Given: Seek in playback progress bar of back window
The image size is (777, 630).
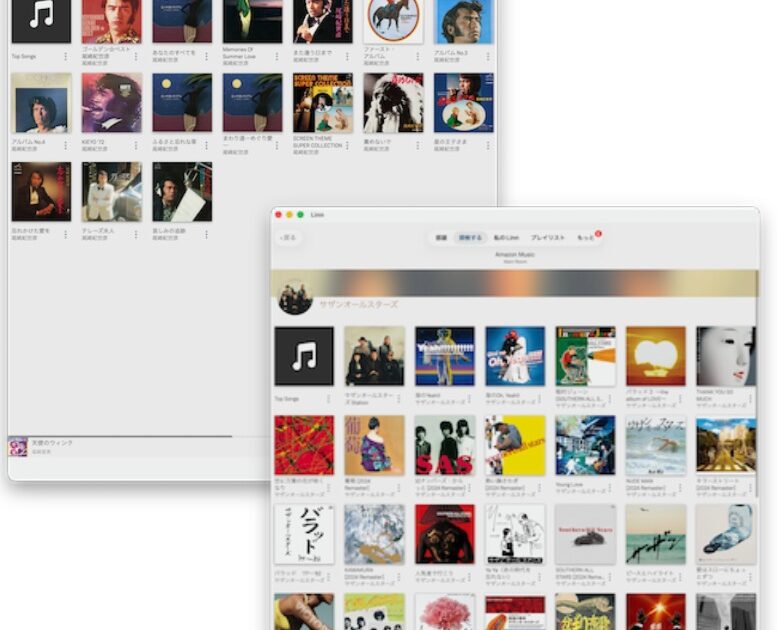Looking at the screenshot, I should pos(139,436).
